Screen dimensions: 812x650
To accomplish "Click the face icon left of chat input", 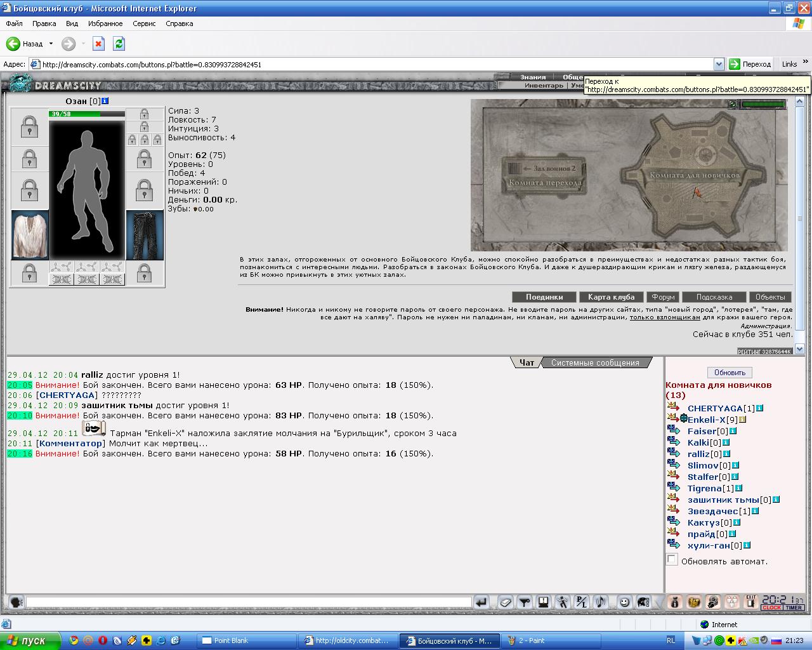I will coord(16,602).
